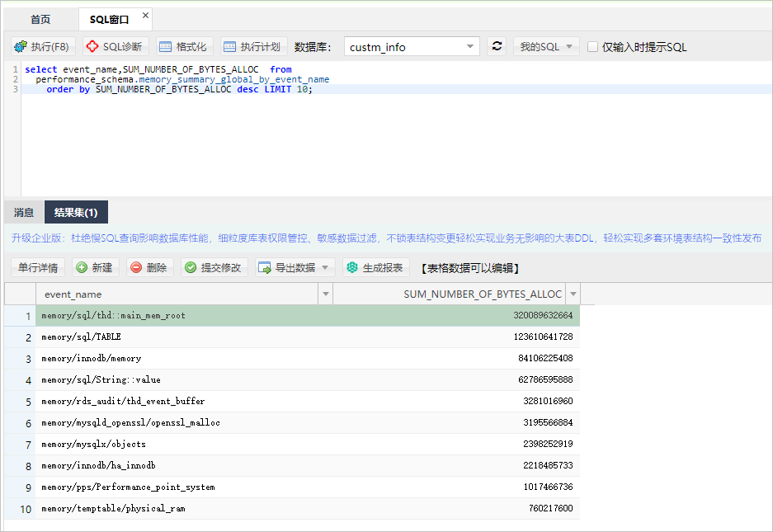Click the 执行计划 execution plan icon
The height and width of the screenshot is (532, 773).
(229, 47)
